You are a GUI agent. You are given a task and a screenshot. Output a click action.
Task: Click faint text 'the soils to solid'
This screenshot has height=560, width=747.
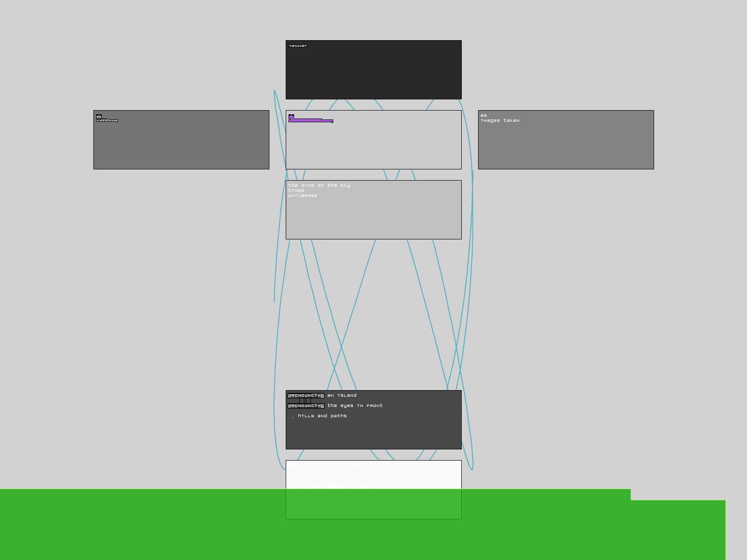pos(317,476)
